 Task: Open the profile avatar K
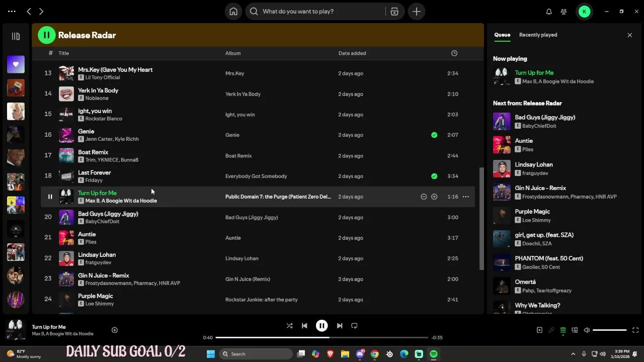click(584, 12)
